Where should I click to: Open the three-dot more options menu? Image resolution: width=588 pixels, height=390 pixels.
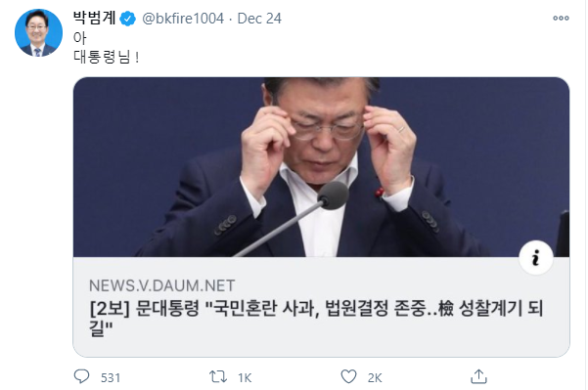click(561, 18)
